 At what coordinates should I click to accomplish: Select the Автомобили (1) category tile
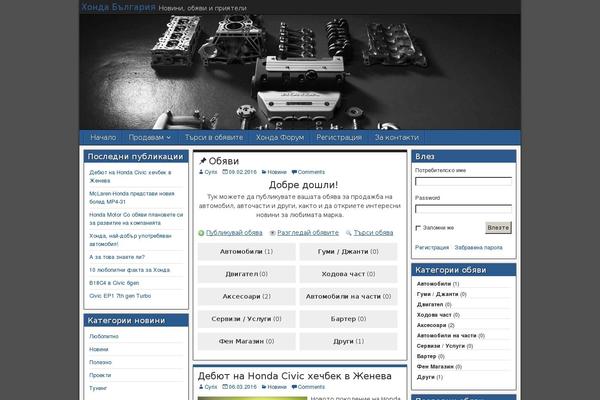(x=246, y=252)
